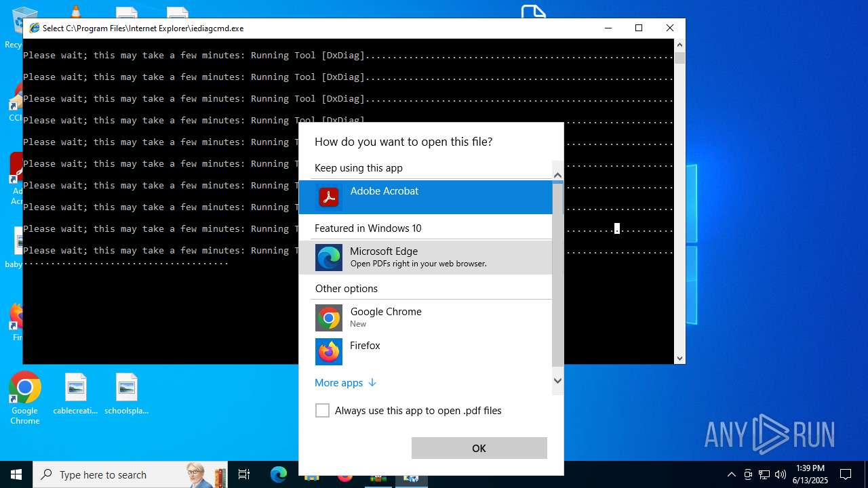The image size is (868, 488).
Task: Click the 'Featured in Windows 10' label
Action: (x=368, y=228)
